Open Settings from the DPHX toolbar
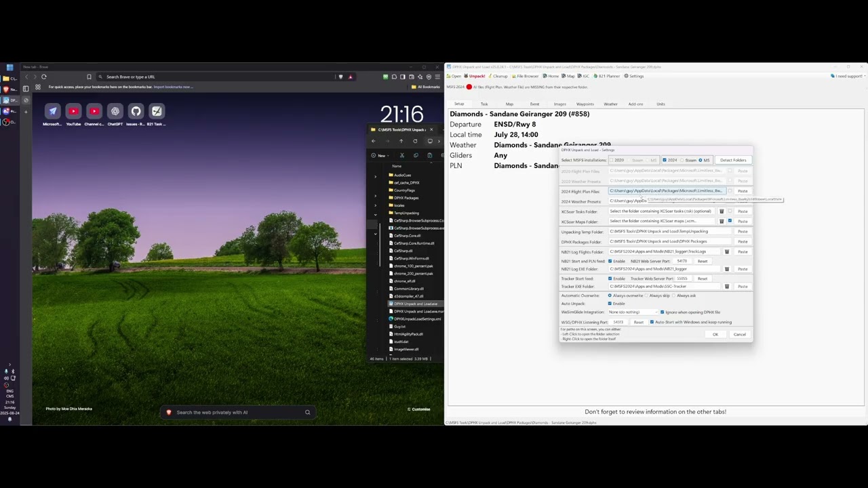The height and width of the screenshot is (488, 868). tap(634, 76)
